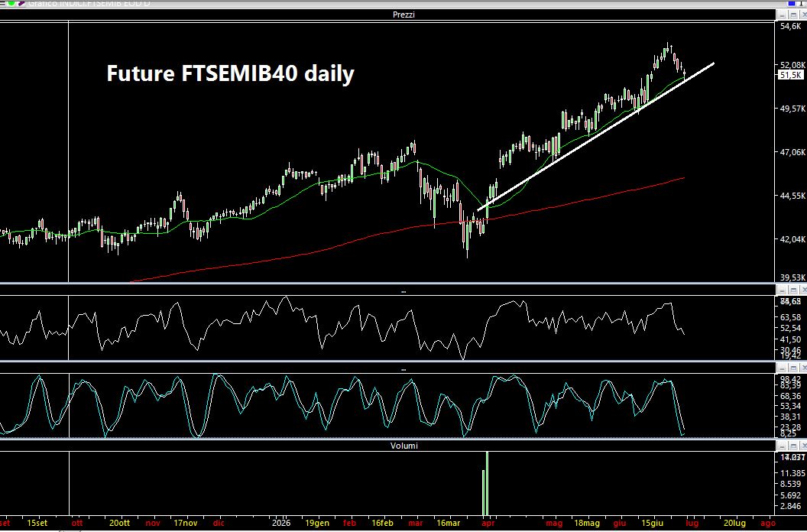Viewport: 807px width, 532px height.
Task: Click the 47,06K price axis label
Action: point(792,152)
